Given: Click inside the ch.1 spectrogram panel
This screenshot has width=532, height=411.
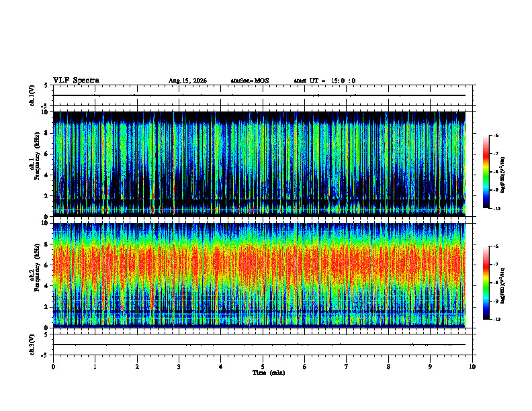Looking at the screenshot, I should coord(259,164).
